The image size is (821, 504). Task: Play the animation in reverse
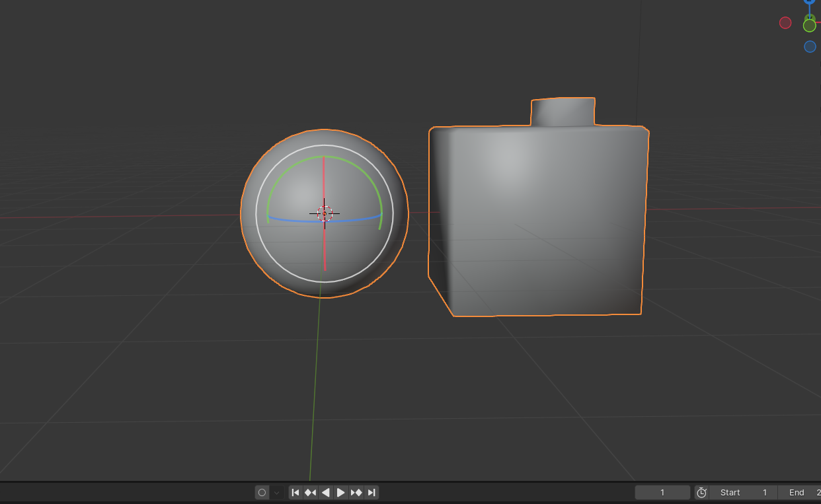[x=326, y=492]
